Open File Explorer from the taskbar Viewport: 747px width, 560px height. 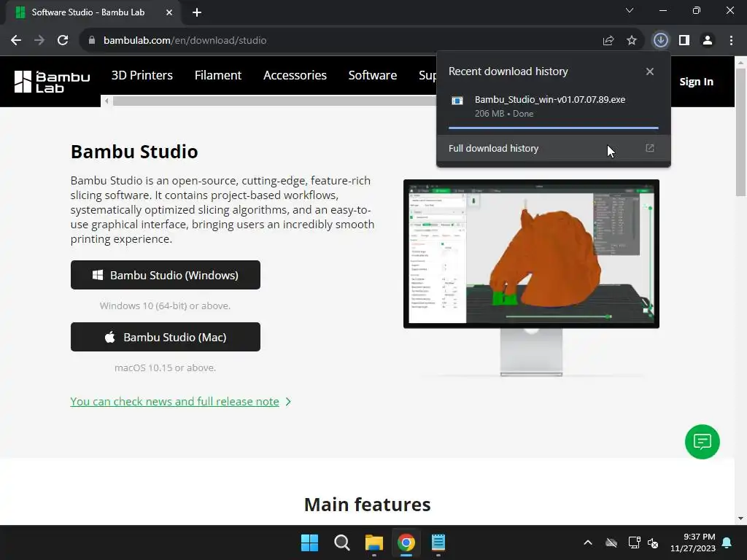(374, 542)
